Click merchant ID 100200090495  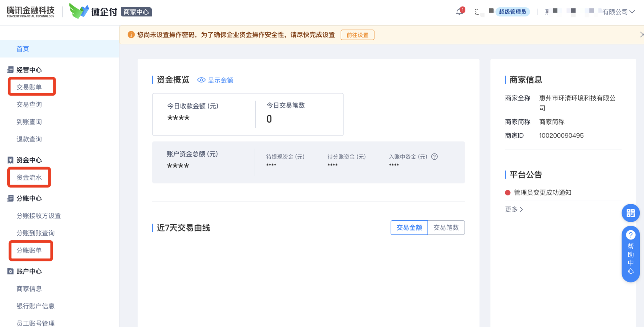[561, 135]
